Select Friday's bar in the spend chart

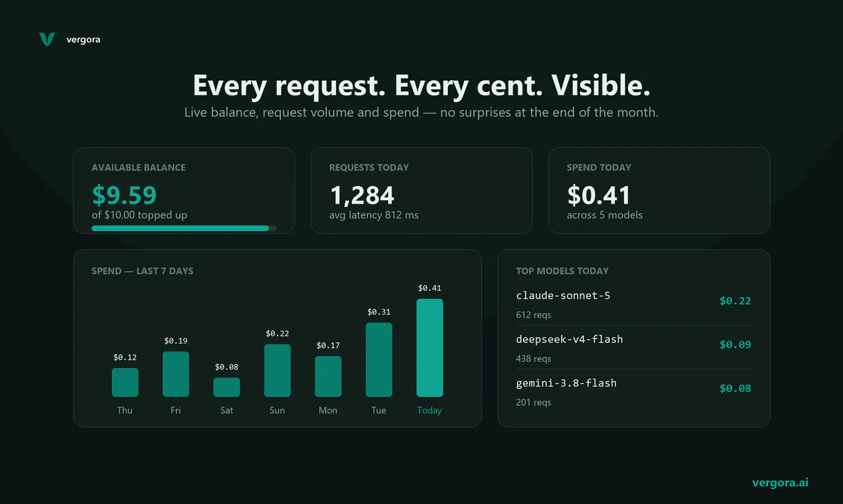point(176,374)
